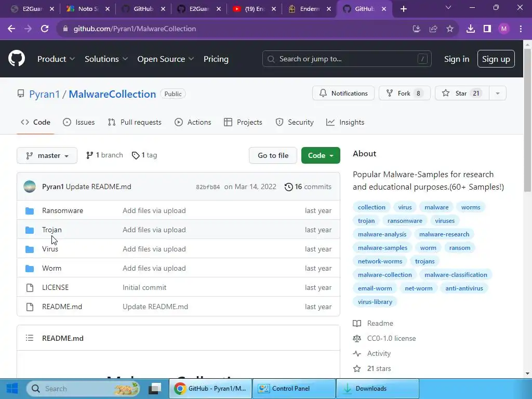The height and width of the screenshot is (399, 532).
Task: Click the GitHub Octocat logo
Action: point(17,59)
